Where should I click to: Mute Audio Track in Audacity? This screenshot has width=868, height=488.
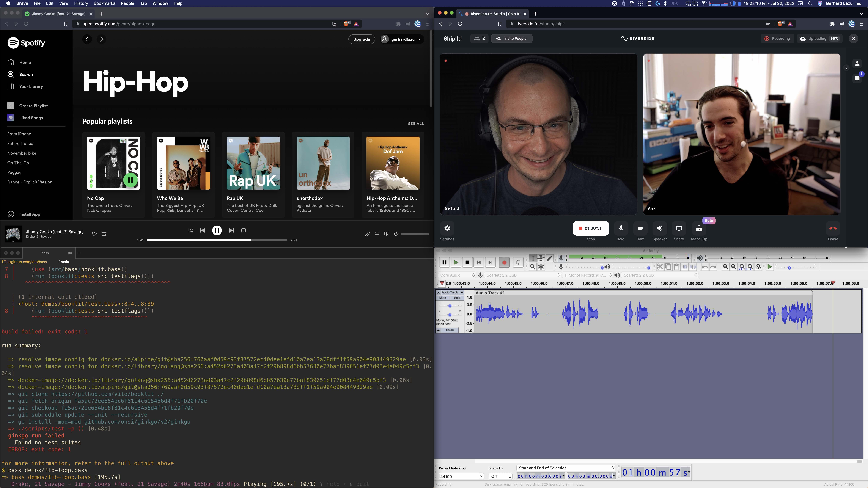443,298
